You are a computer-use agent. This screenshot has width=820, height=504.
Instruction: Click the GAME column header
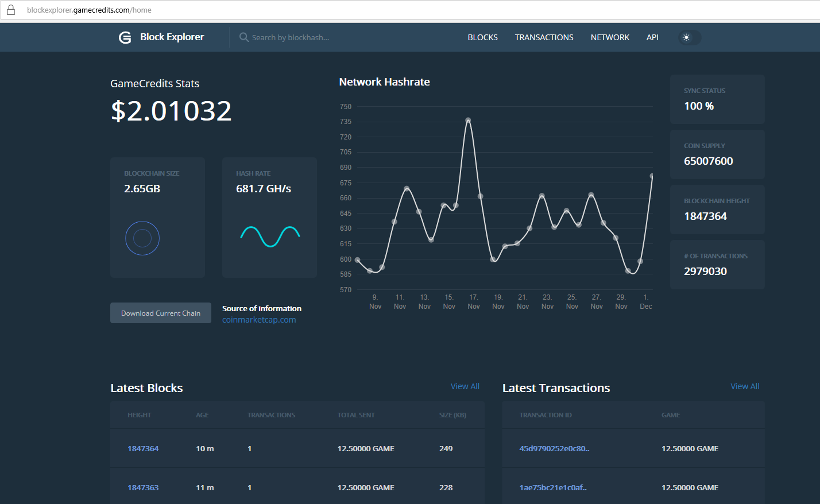click(671, 415)
